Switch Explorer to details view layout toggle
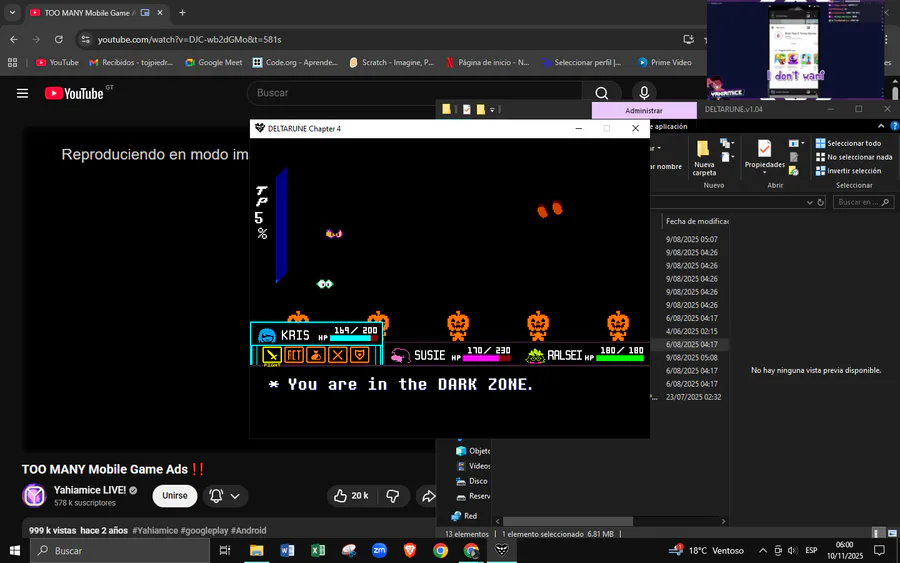 tap(878, 534)
